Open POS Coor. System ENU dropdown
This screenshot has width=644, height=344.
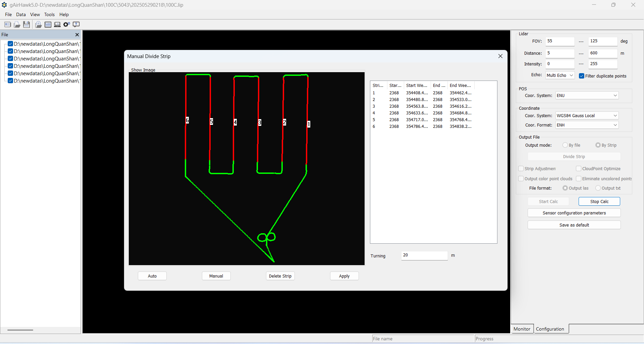(587, 95)
